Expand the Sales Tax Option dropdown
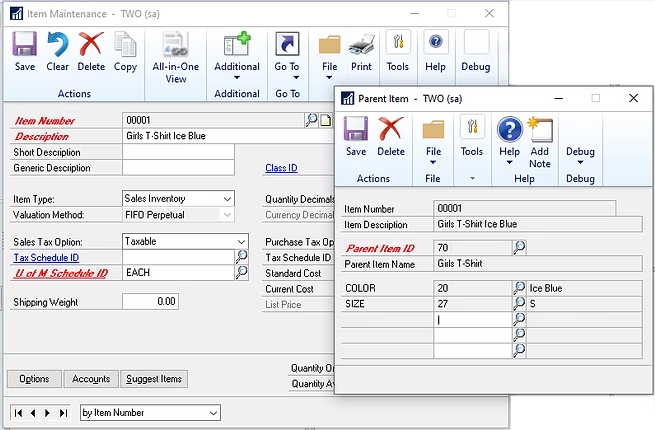 (x=241, y=242)
